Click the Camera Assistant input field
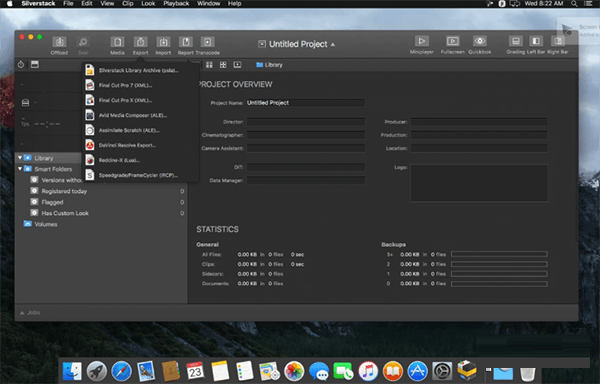Image resolution: width=600 pixels, height=384 pixels. 305,148
